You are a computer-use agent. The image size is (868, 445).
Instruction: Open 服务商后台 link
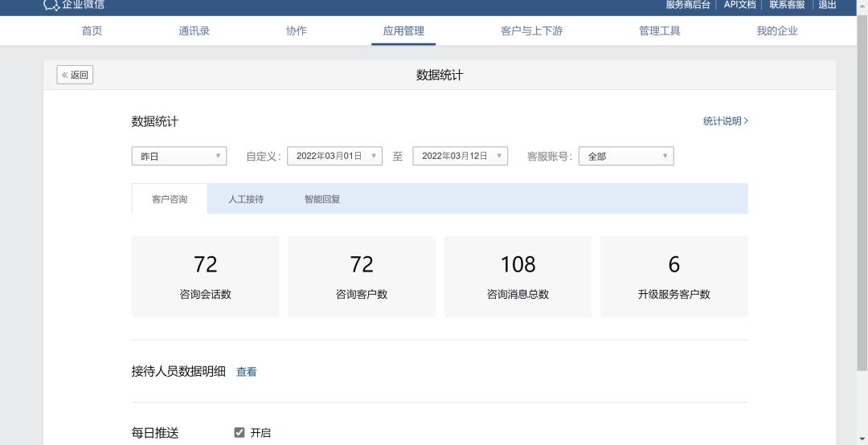687,5
